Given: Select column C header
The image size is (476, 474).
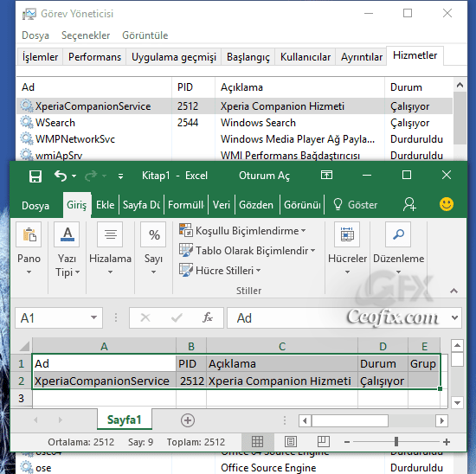Looking at the screenshot, I should click(x=282, y=346).
